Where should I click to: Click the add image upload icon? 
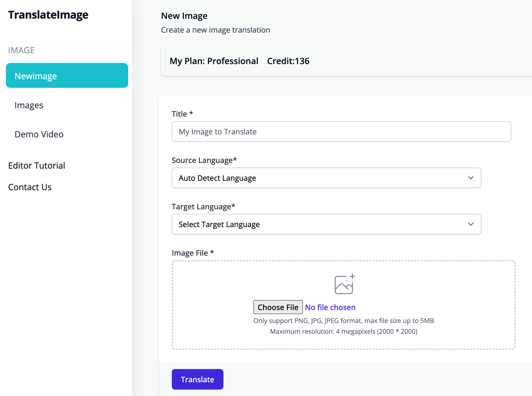pos(344,284)
